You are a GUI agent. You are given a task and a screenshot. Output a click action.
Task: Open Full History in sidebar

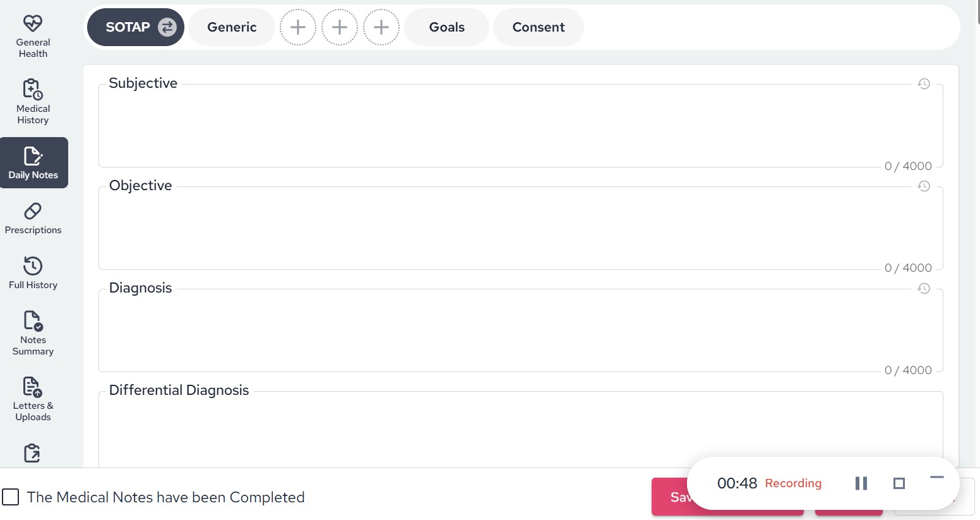coord(33,273)
